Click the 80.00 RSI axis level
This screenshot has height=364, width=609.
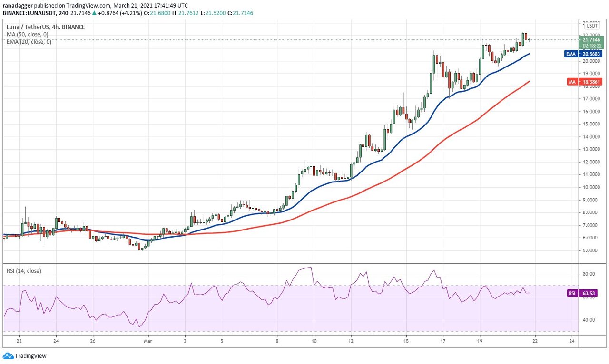[x=589, y=274]
